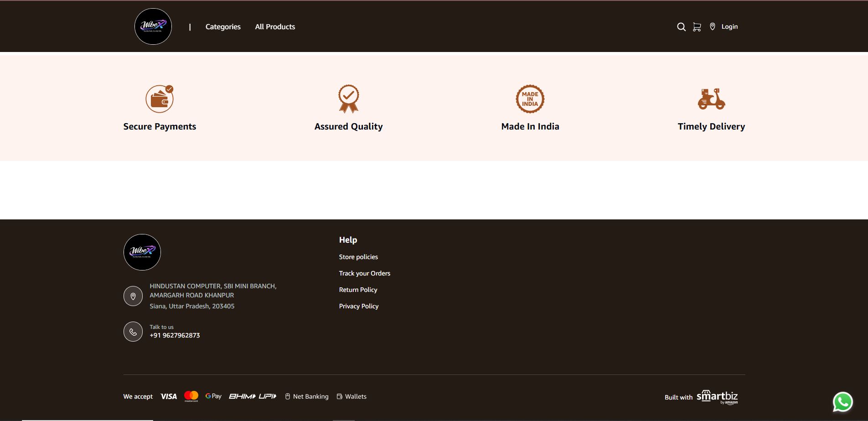Click the Secure Payments wallet icon
The image size is (868, 421).
coord(160,99)
